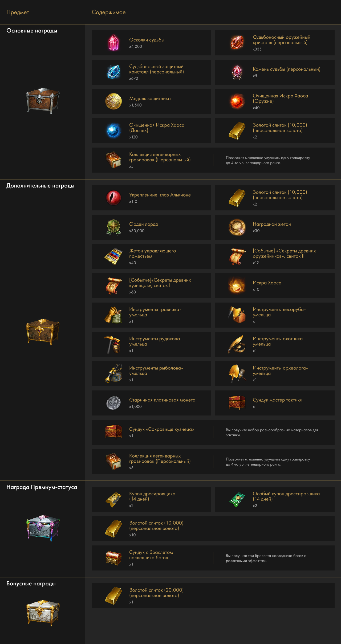
Task: Click the Камень судьбы (персональный) label
Action: (x=287, y=69)
